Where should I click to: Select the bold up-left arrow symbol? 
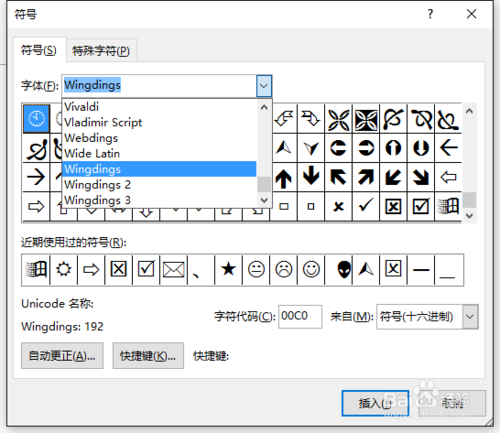(x=338, y=177)
